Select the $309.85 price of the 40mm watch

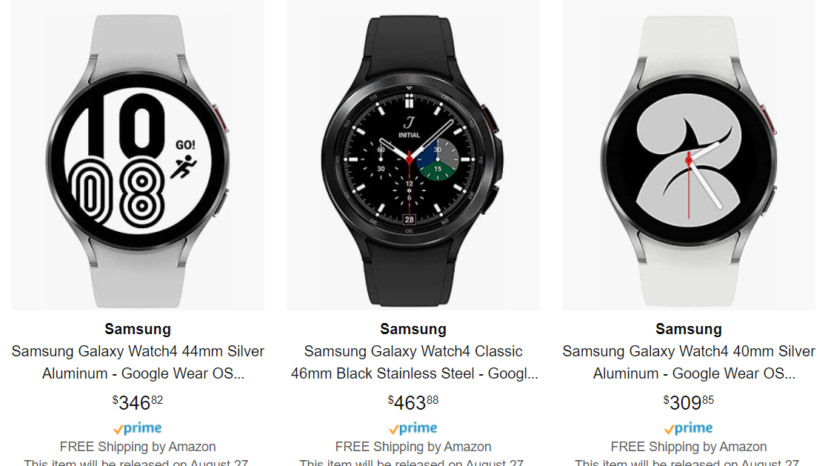[x=689, y=403]
